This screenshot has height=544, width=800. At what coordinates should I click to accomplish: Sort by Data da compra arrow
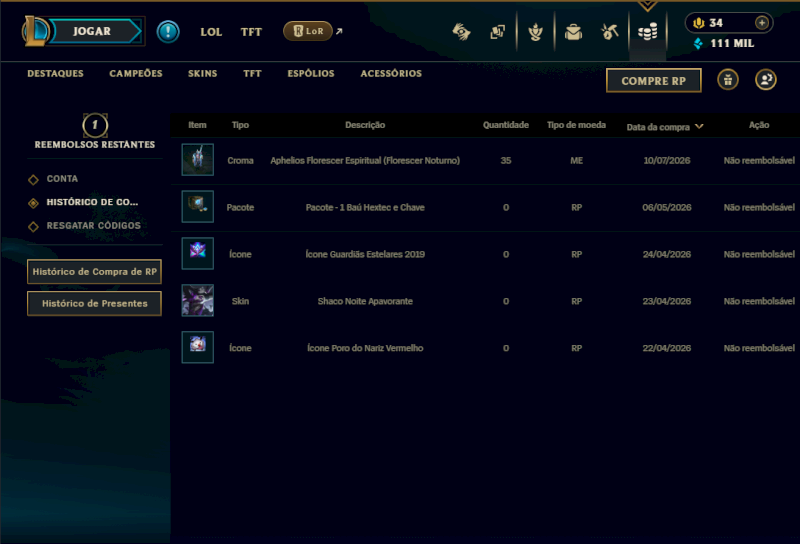pos(699,127)
